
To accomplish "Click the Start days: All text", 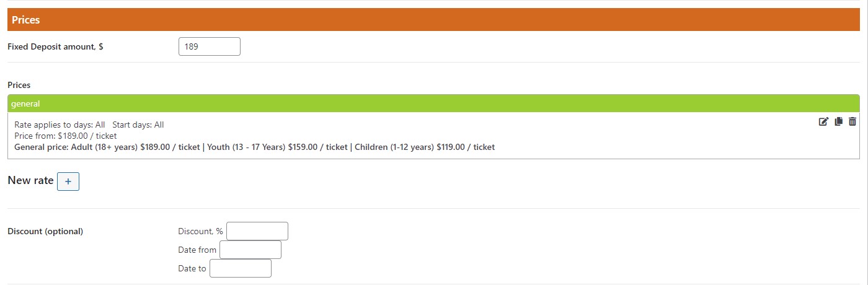I will (x=138, y=125).
